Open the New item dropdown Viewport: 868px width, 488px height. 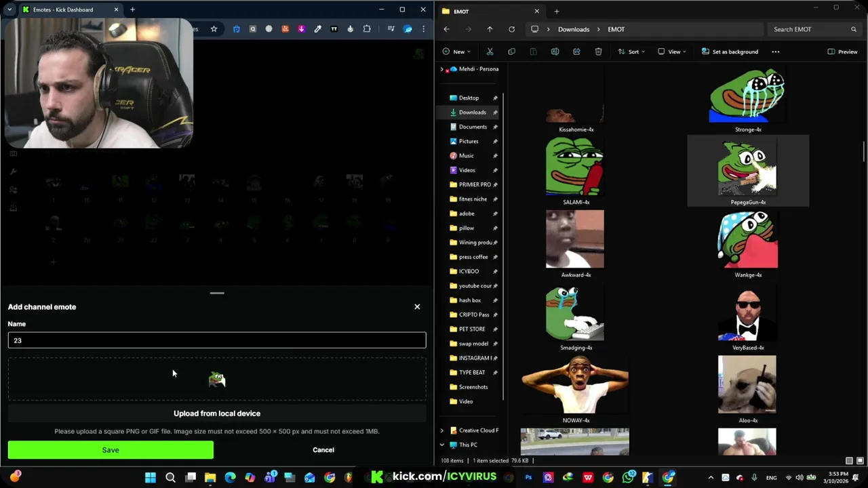[x=457, y=52]
